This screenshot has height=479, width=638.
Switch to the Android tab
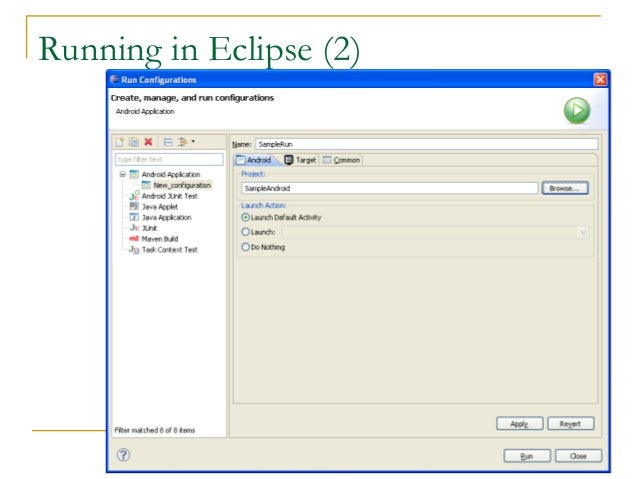tap(254, 160)
